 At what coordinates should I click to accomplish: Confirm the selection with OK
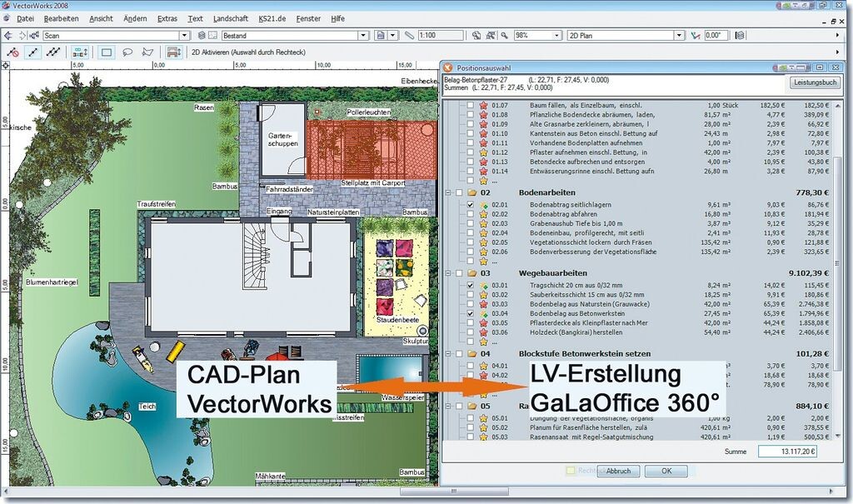click(x=666, y=472)
